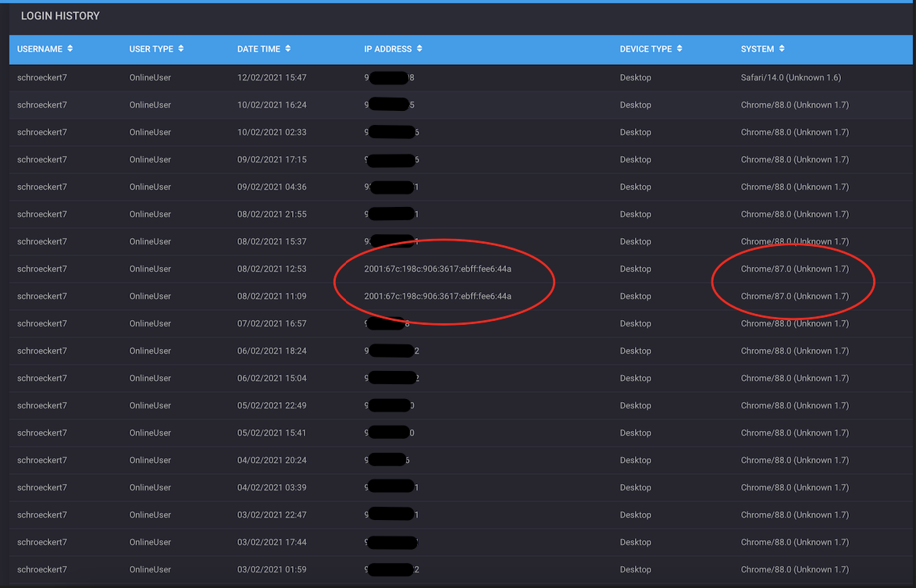
Task: Select username in the 09/02/2021 17:15 row
Action: 42,159
